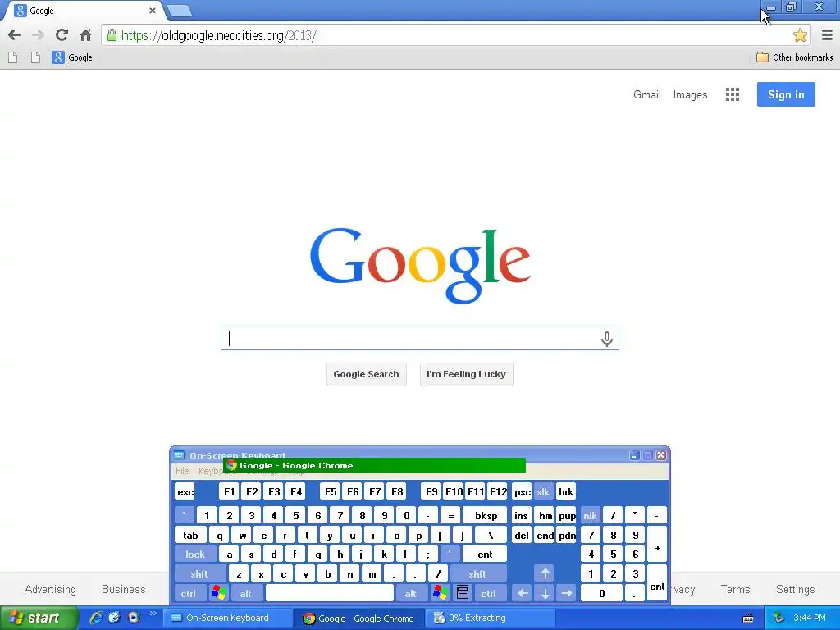Image resolution: width=840 pixels, height=630 pixels.
Task: Toggle the right ctrl key on keyboard
Action: (489, 594)
